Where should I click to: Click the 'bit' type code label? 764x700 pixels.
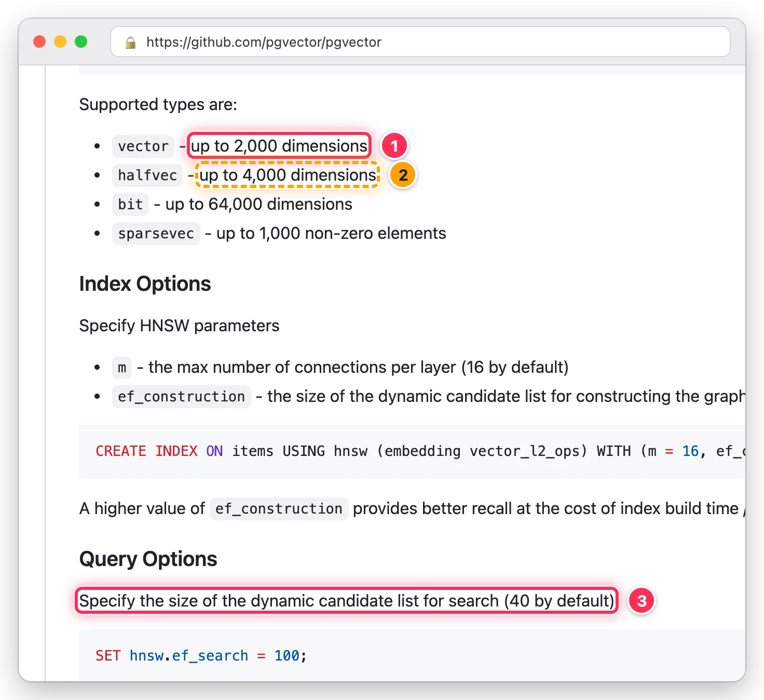pyautogui.click(x=130, y=205)
